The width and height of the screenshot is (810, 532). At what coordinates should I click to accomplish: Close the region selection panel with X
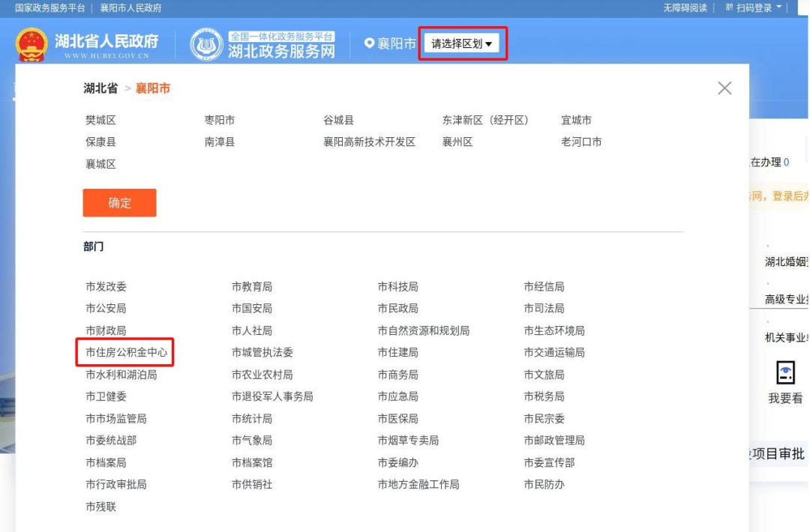tap(724, 88)
